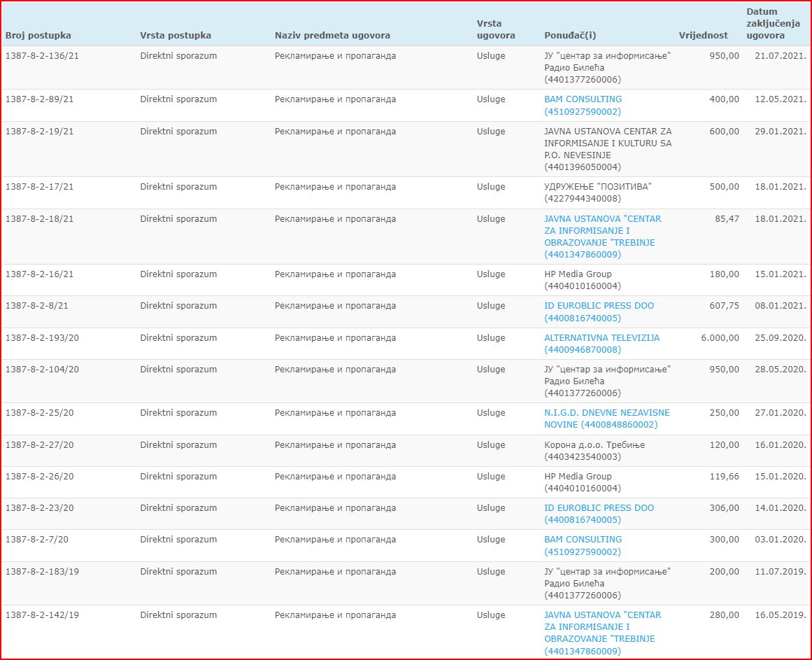Open the Trebinje centar link in row 1387-8-2-142/19

(602, 633)
